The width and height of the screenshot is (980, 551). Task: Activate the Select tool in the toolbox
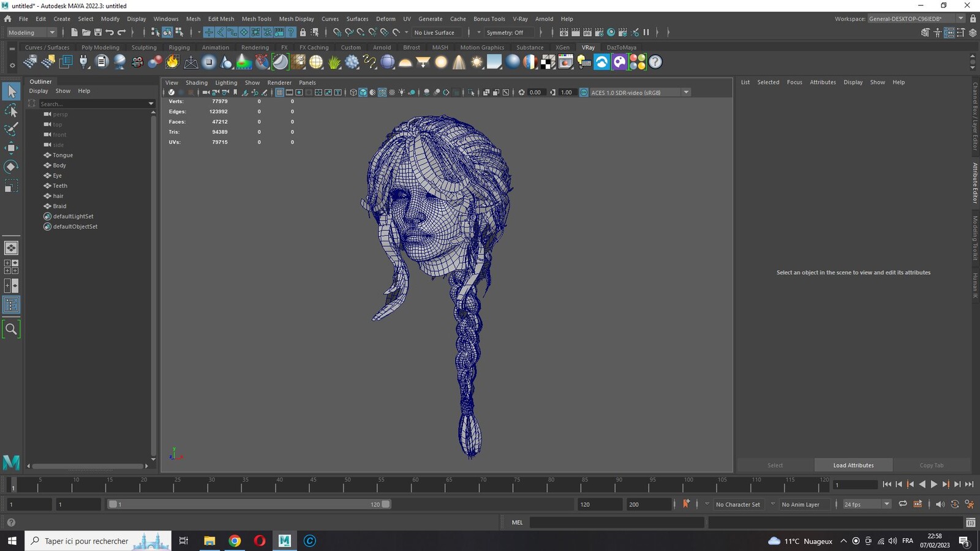11,91
